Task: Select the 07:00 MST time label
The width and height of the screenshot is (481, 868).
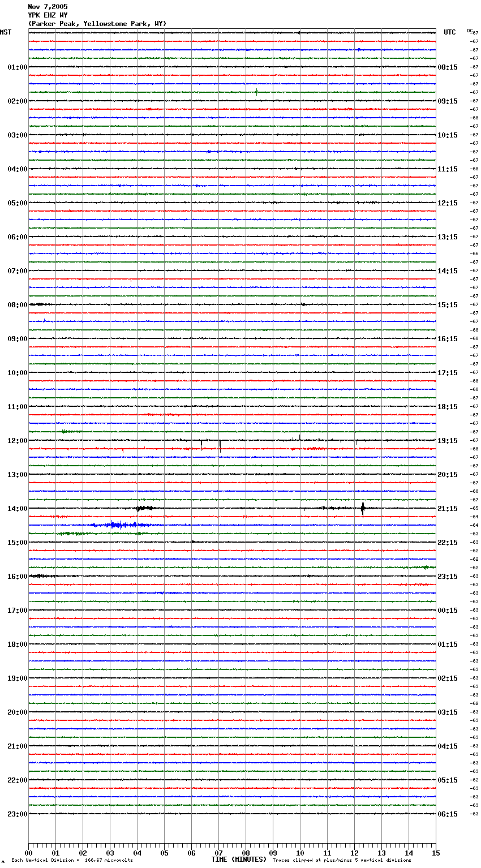Action: click(18, 271)
